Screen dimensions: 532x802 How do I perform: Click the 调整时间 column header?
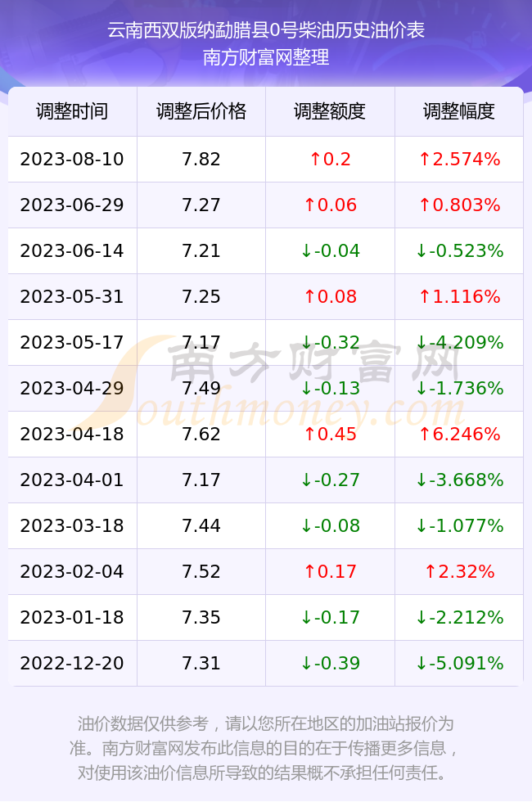coord(72,111)
